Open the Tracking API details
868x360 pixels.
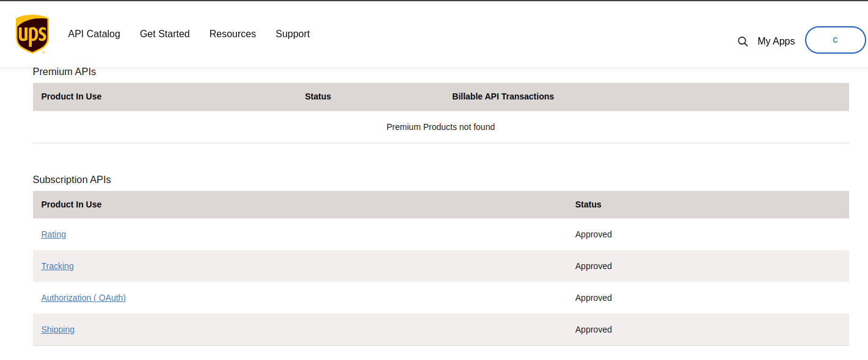[57, 266]
